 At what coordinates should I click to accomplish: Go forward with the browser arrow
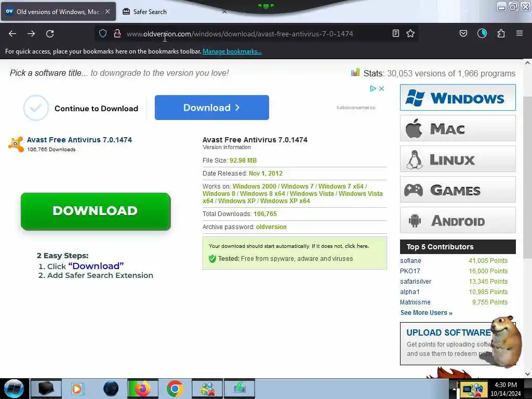(31, 34)
